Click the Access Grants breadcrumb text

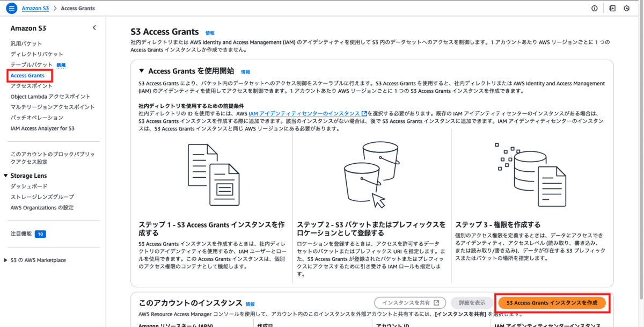point(78,9)
